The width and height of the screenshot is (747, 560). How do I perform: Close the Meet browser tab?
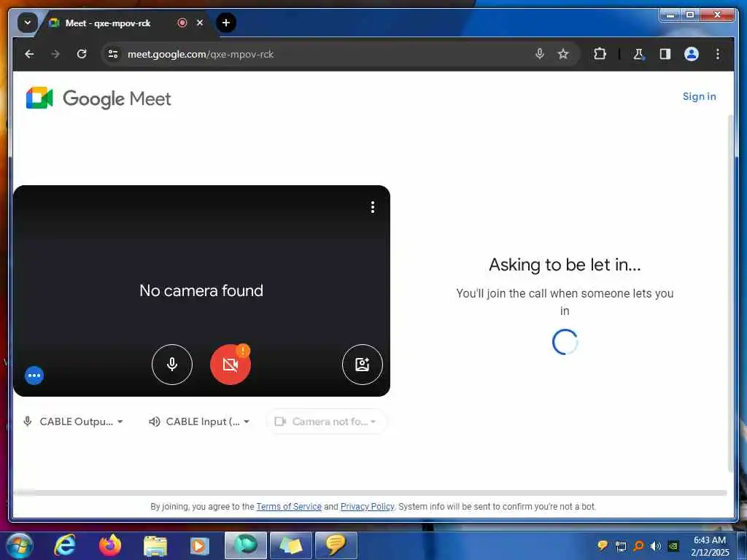coord(200,23)
